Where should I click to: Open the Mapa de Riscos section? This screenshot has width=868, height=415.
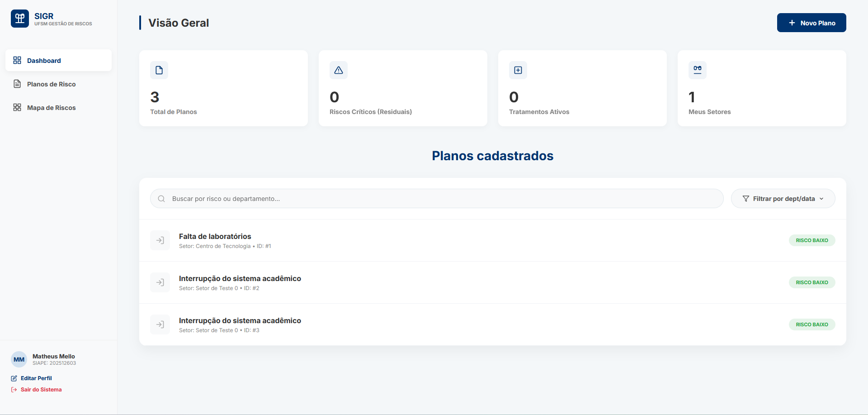51,107
